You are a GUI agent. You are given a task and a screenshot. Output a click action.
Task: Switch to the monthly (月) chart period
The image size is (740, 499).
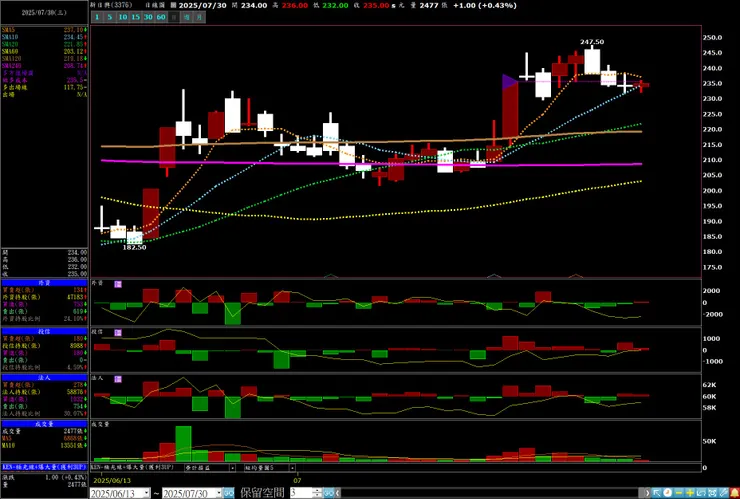pyautogui.click(x=200, y=17)
